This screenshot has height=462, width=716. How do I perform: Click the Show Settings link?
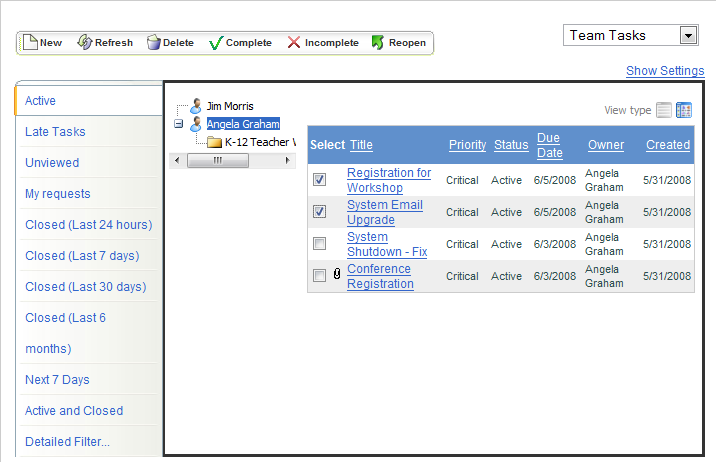(665, 71)
